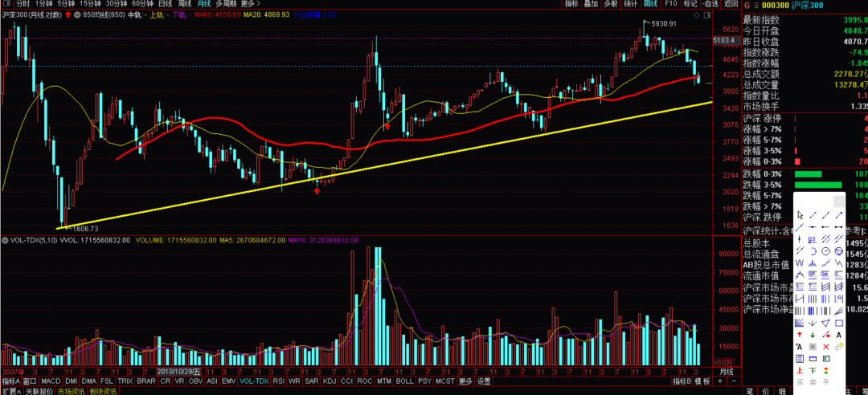Choose the triangle drawing tool

(x=826, y=323)
